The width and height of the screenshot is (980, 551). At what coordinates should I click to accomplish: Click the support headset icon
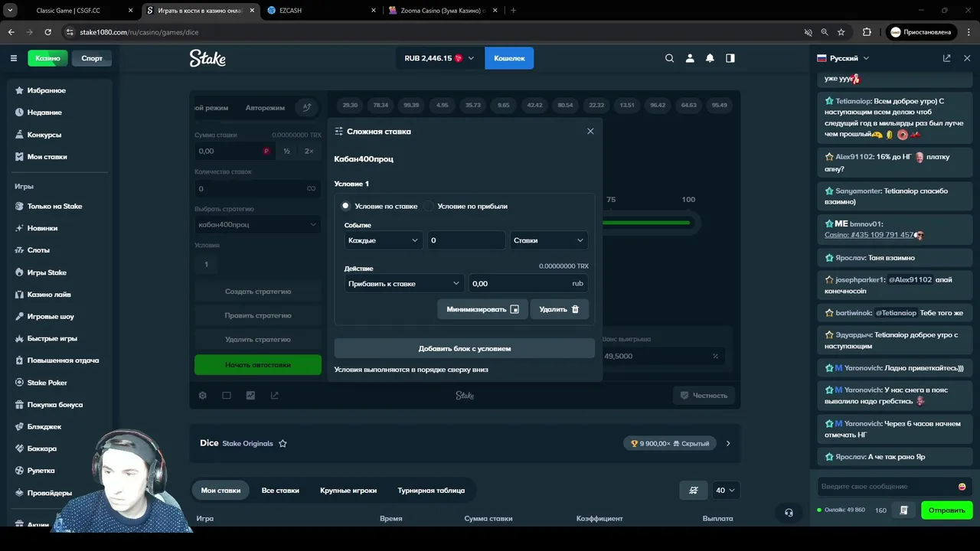(789, 512)
